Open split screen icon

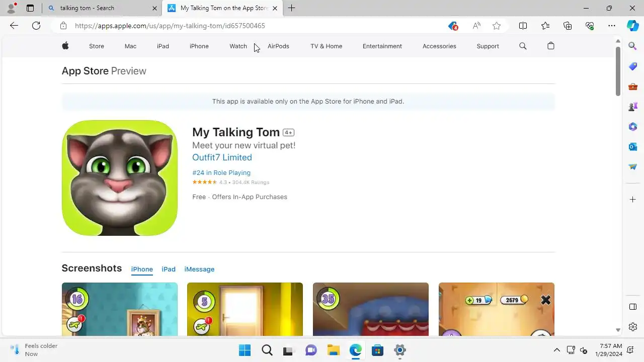coord(523,26)
